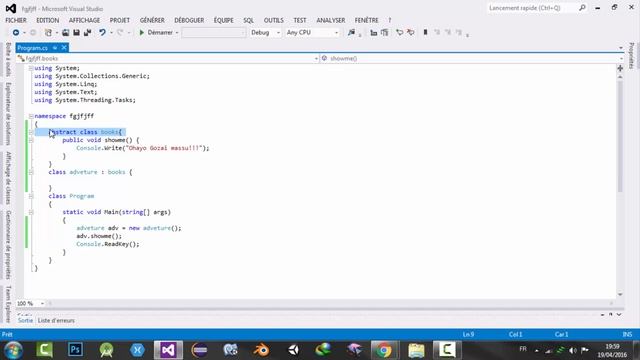640x360 pixels.
Task: Open the Gestionnaire de propriétés side panel
Action: (9, 244)
